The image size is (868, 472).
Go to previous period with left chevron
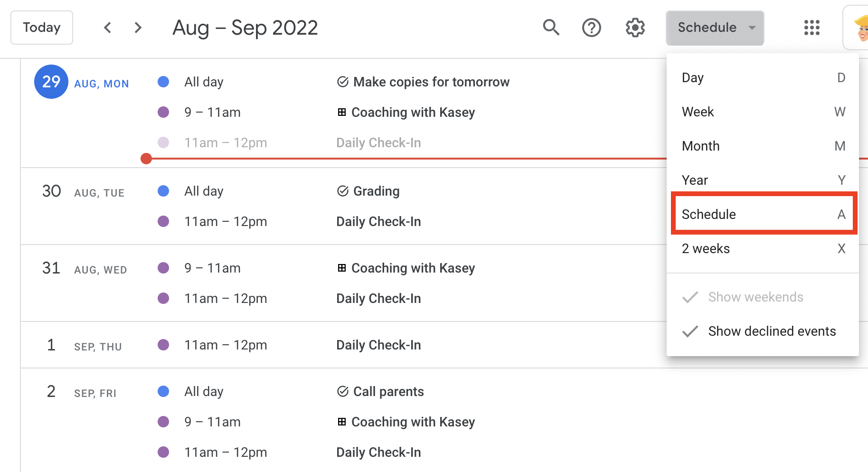[108, 28]
